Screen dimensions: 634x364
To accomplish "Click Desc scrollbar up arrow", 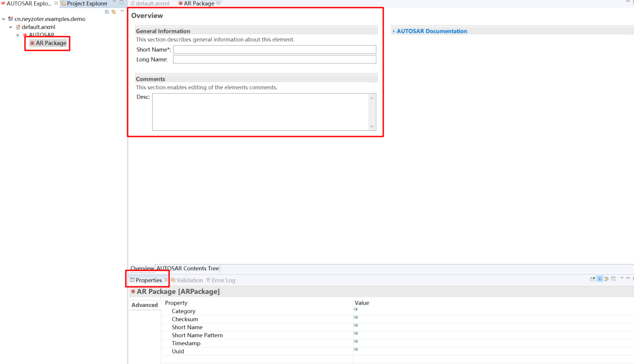I will point(372,98).
